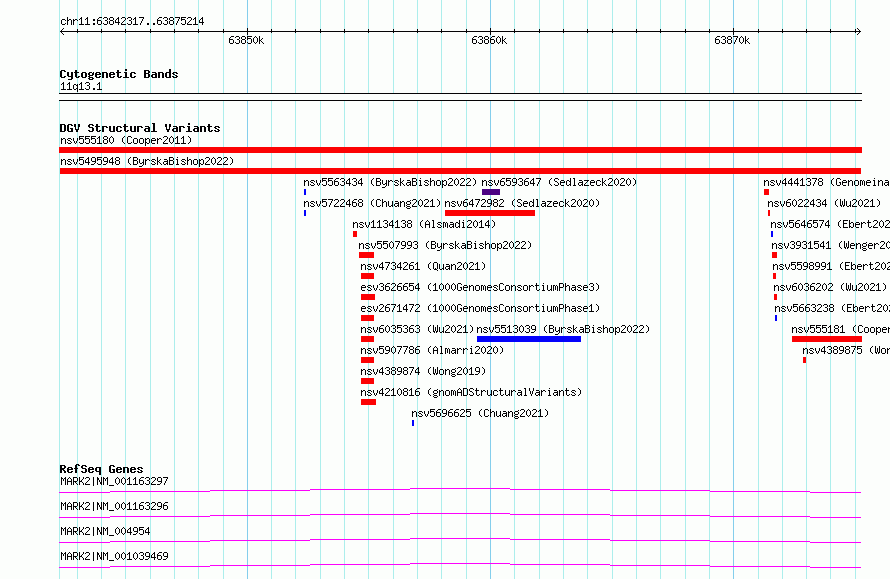Viewport: 890px width, 579px height.
Task: Open variant nsv6036202 (Wu2021)
Action: 830,287
